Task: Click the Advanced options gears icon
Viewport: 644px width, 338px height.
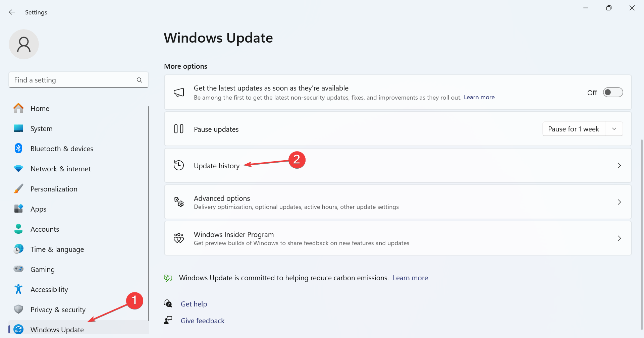Action: tap(179, 202)
